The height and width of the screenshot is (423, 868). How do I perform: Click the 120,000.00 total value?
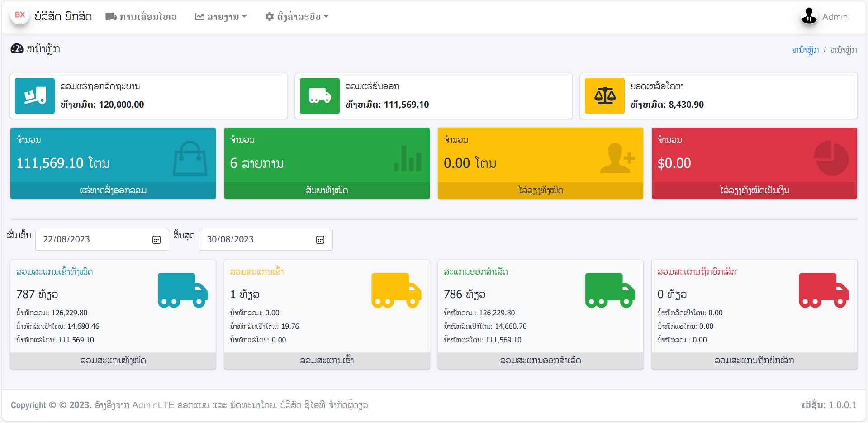[x=121, y=105]
